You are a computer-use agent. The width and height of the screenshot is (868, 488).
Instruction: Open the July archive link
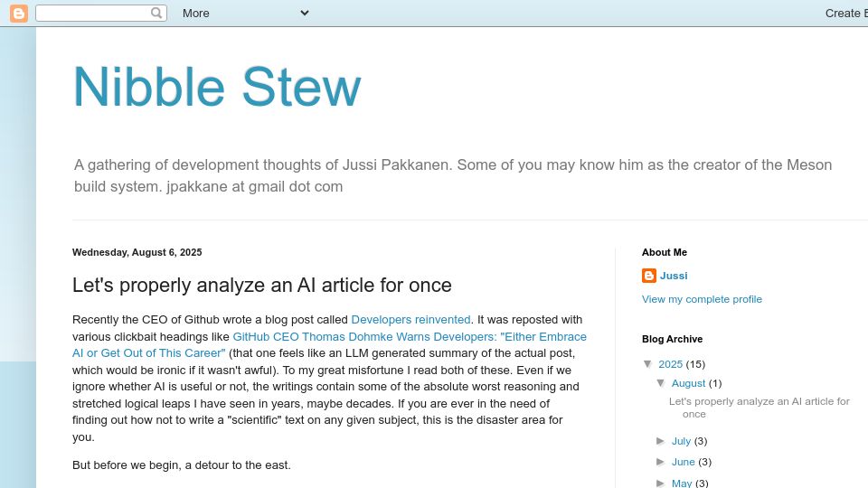click(682, 441)
